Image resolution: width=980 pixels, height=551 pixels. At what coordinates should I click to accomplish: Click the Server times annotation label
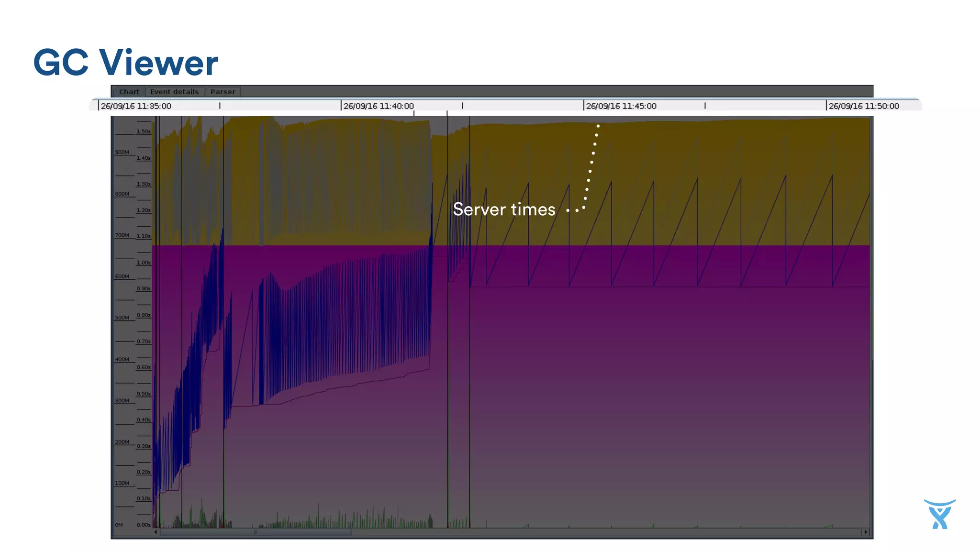[504, 209]
